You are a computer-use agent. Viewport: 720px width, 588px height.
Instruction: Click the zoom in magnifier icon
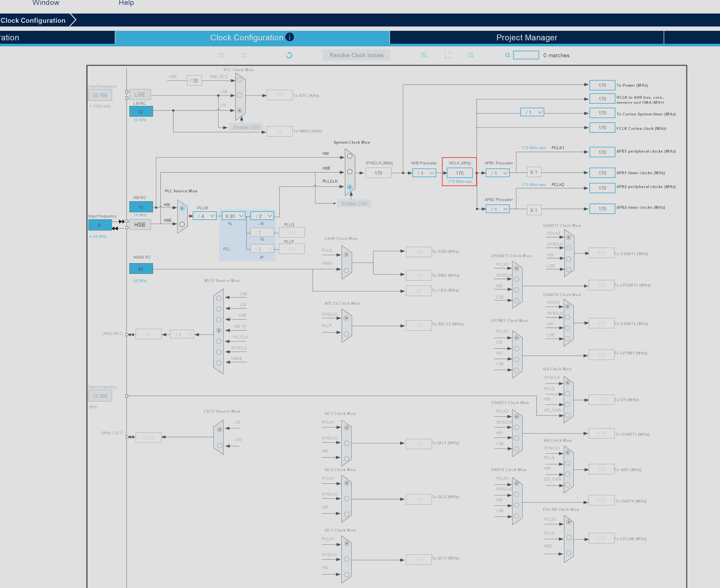tap(424, 55)
